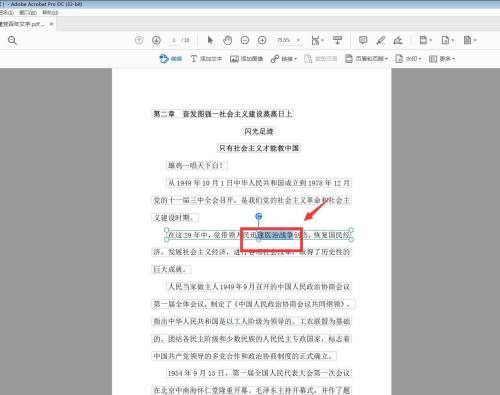Image resolution: width=500 pixels, height=395 pixels.
Task: Click the line starting 中国共产党领导的多党合作
Action: [244, 356]
